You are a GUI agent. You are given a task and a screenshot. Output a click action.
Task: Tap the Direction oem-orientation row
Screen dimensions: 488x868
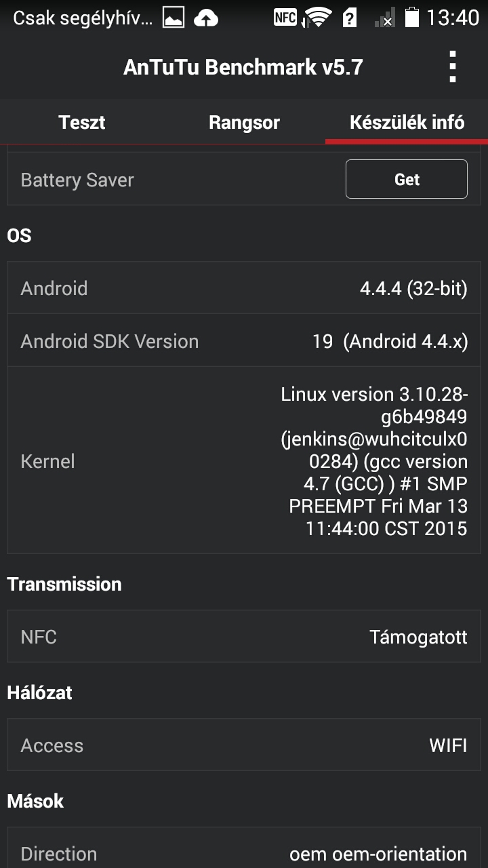[244, 853]
